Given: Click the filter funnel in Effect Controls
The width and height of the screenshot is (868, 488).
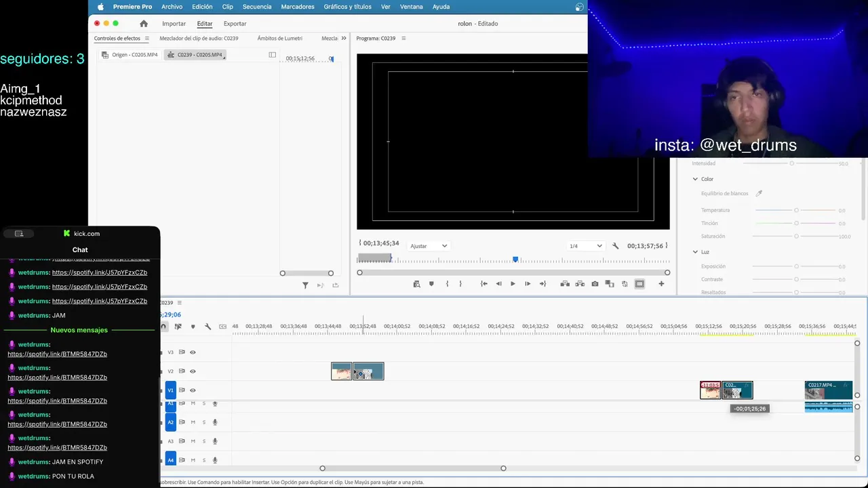Looking at the screenshot, I should [x=305, y=285].
